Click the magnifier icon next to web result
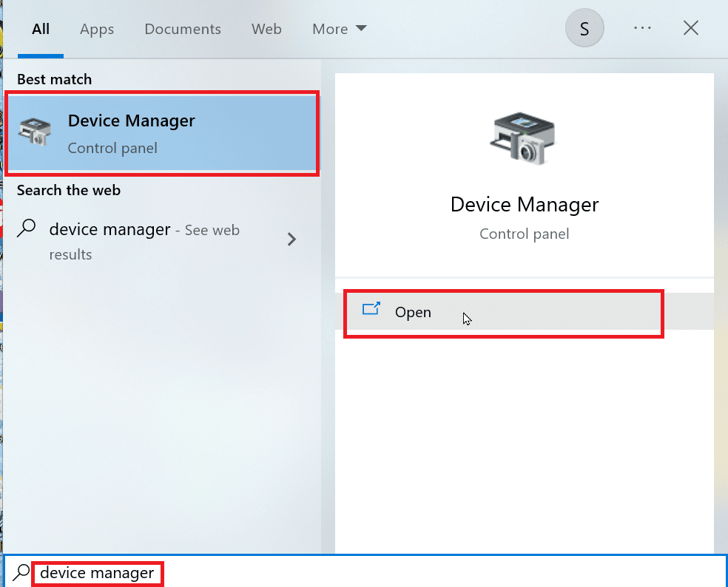728x587 pixels. pos(27,229)
